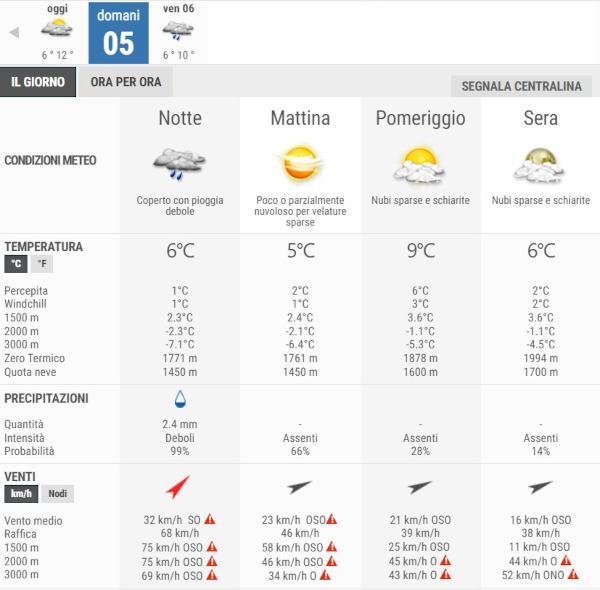600x590 pixels.
Task: Select km/h as wind unit
Action: 20,494
